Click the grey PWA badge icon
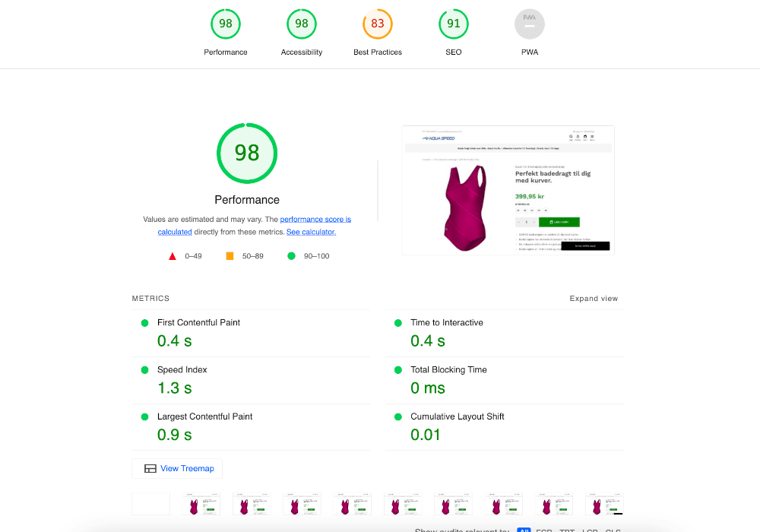This screenshot has width=760, height=532. pyautogui.click(x=530, y=24)
